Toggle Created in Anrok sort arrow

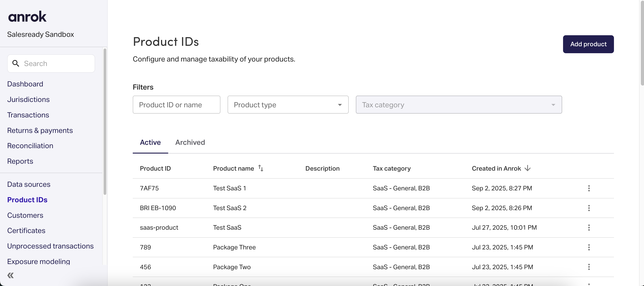pyautogui.click(x=527, y=168)
